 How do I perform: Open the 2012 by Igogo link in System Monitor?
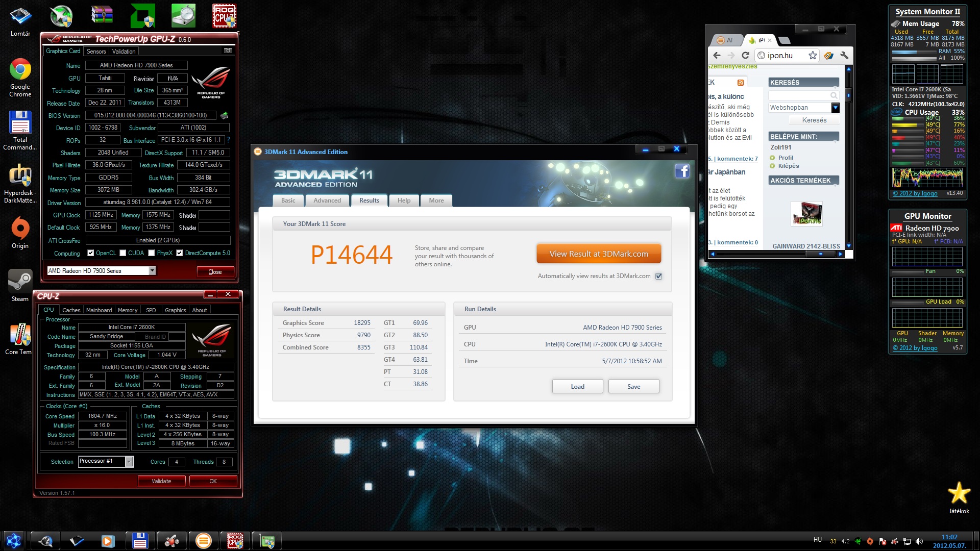point(915,193)
